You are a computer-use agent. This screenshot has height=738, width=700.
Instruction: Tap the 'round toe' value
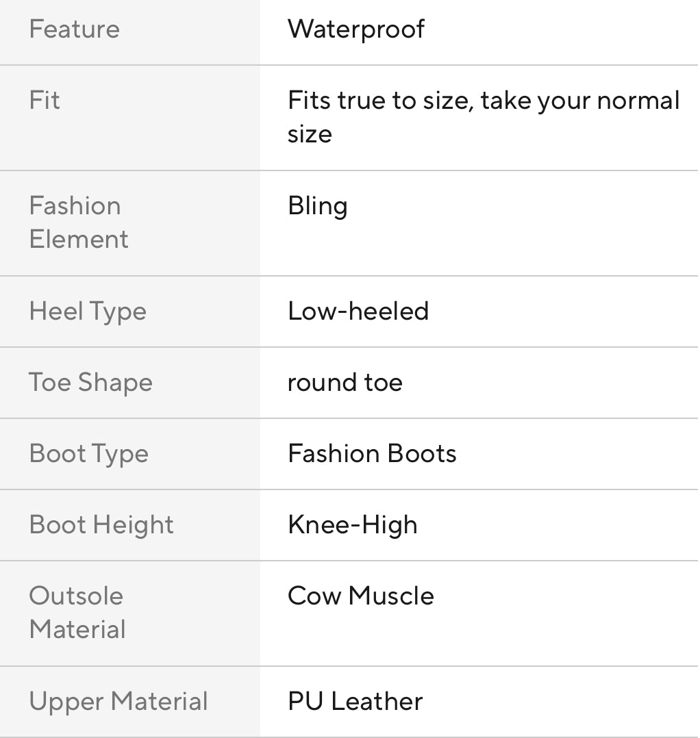click(x=345, y=383)
